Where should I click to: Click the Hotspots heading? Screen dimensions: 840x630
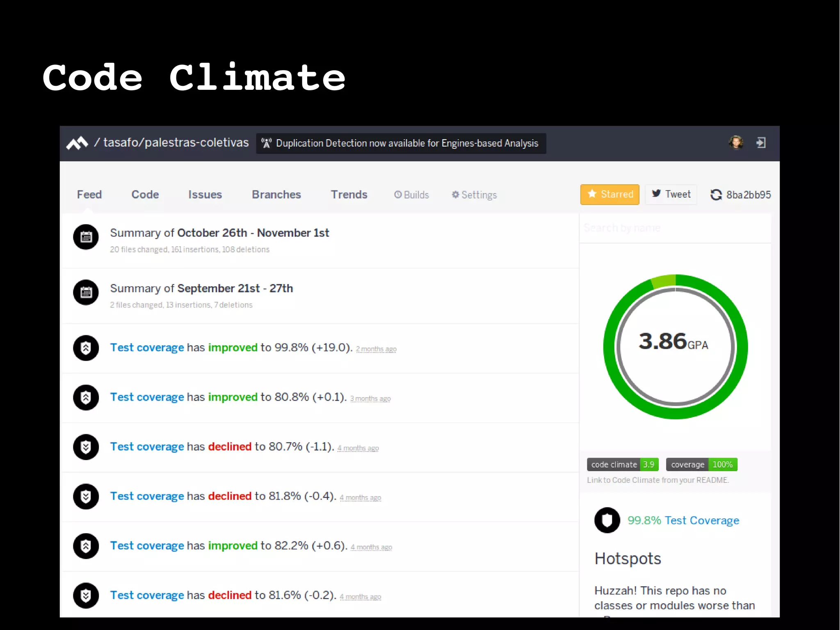628,559
